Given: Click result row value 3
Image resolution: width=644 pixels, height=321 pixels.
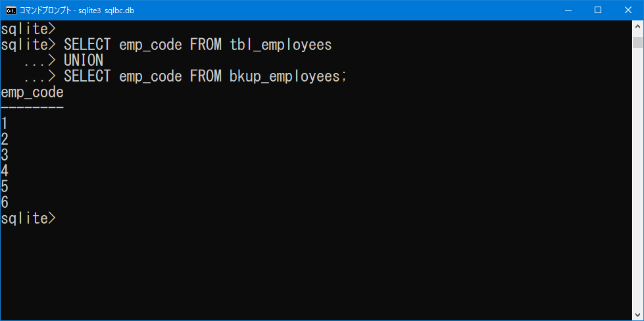Looking at the screenshot, I should pos(5,155).
